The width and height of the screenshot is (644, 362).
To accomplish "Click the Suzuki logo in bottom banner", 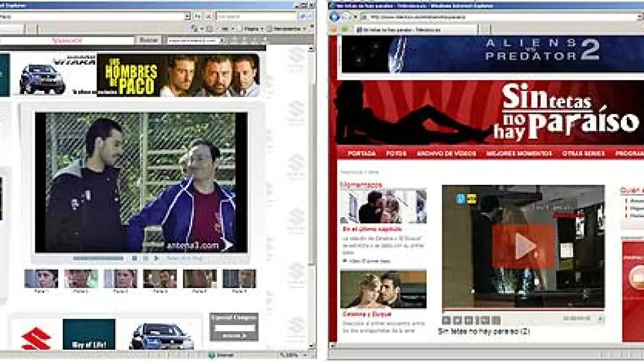I will pyautogui.click(x=36, y=338).
